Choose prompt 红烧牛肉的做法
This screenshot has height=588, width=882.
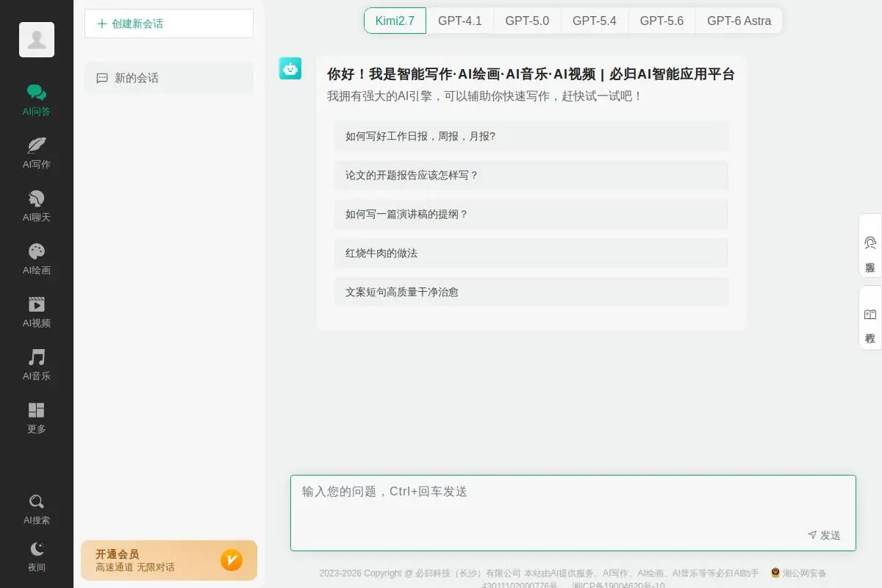click(x=531, y=253)
